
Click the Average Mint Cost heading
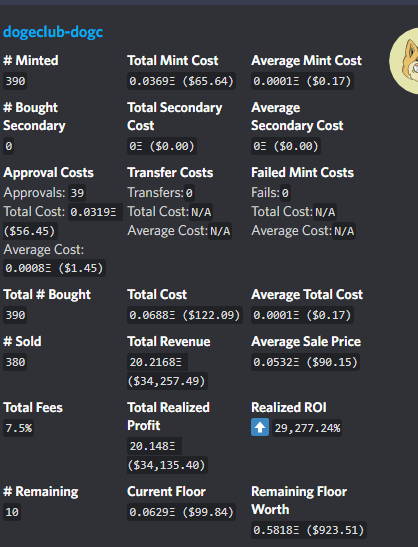pos(306,61)
